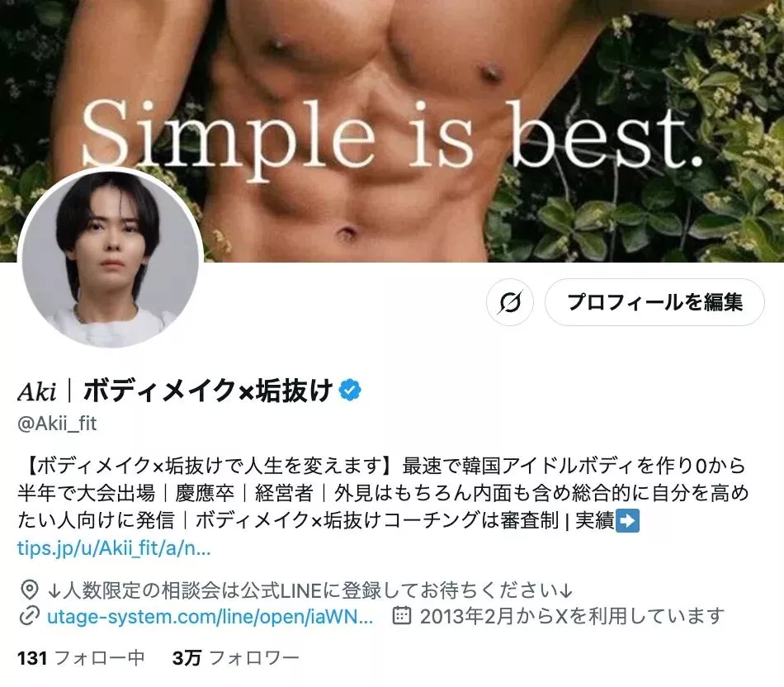Screen dimensions: 784x687
Task: Open the utage-system.com/line/open link
Action: pyautogui.click(x=210, y=616)
